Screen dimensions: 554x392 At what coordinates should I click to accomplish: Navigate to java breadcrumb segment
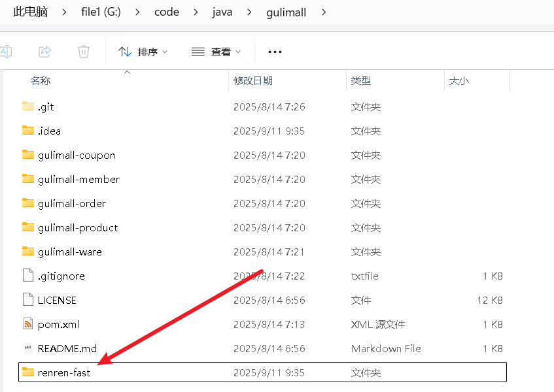pyautogui.click(x=222, y=12)
